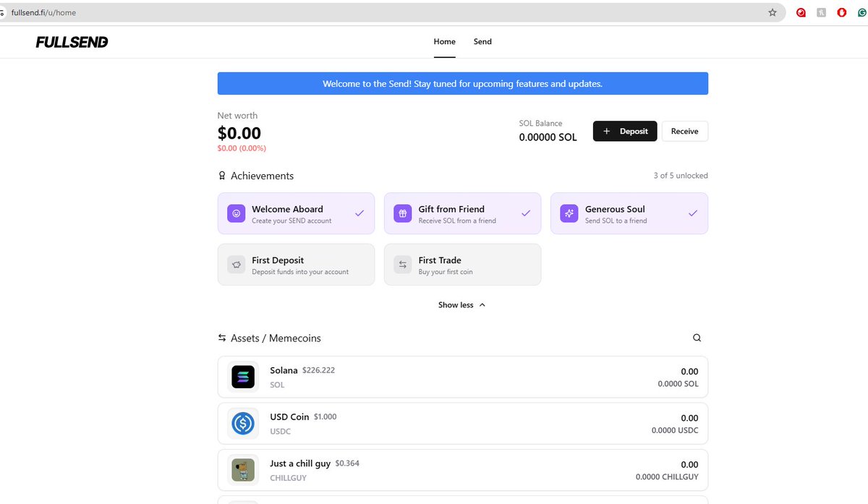This screenshot has height=504, width=868.
Task: Click the FULLSEND logo
Action: (72, 42)
